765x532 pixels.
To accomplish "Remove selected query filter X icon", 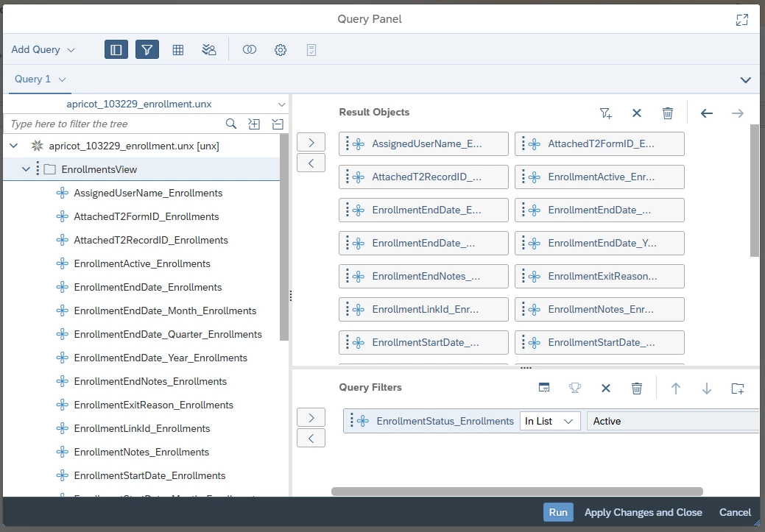I will coord(606,389).
